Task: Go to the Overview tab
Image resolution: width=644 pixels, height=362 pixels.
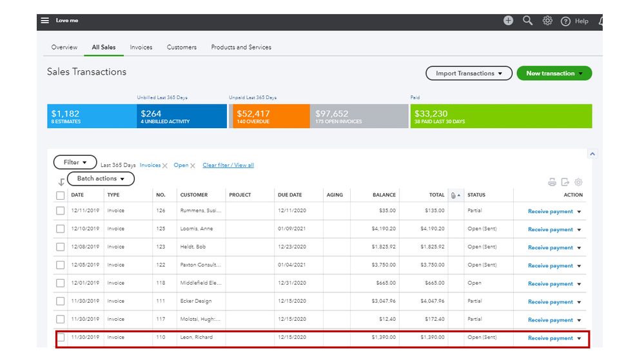Action: coord(64,47)
